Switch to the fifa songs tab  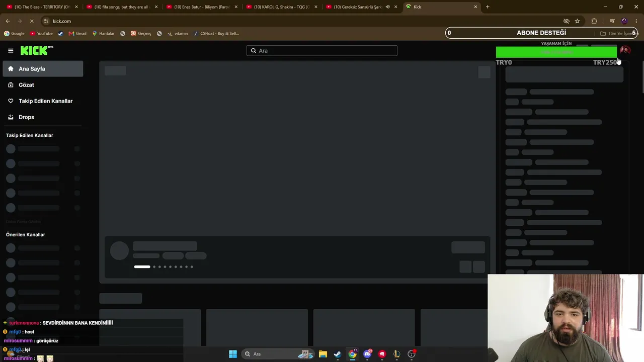point(121,7)
